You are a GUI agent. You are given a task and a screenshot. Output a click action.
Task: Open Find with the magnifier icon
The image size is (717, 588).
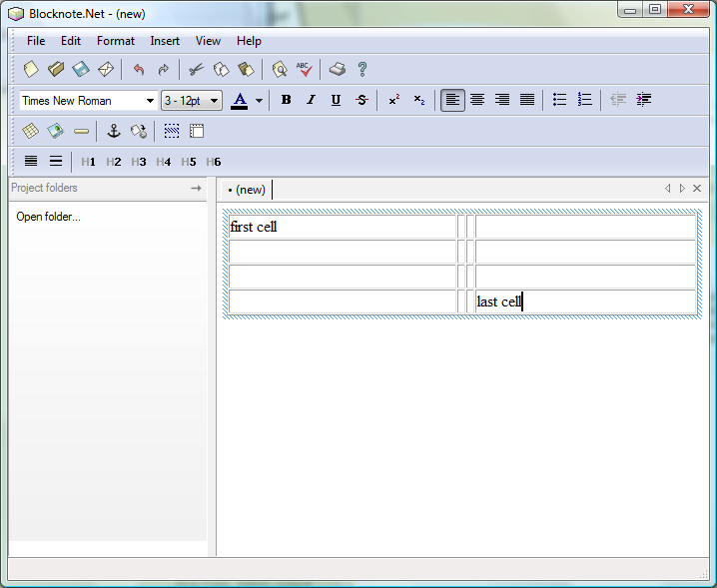point(280,70)
